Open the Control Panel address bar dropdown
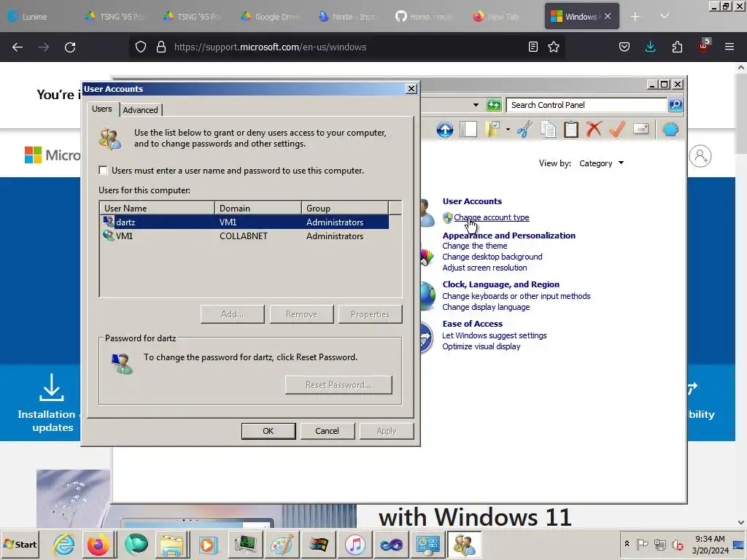Image resolution: width=747 pixels, height=560 pixels. pos(476,105)
